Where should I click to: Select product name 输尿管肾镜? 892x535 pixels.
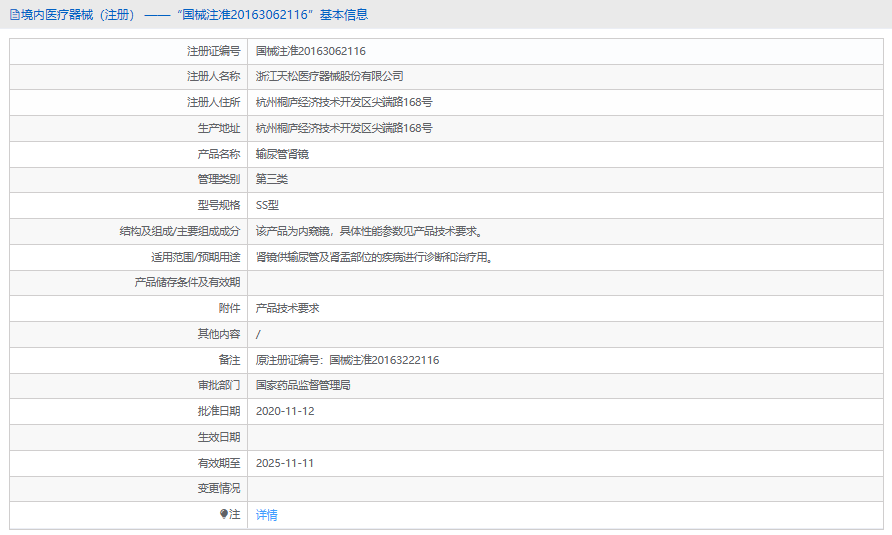282,154
